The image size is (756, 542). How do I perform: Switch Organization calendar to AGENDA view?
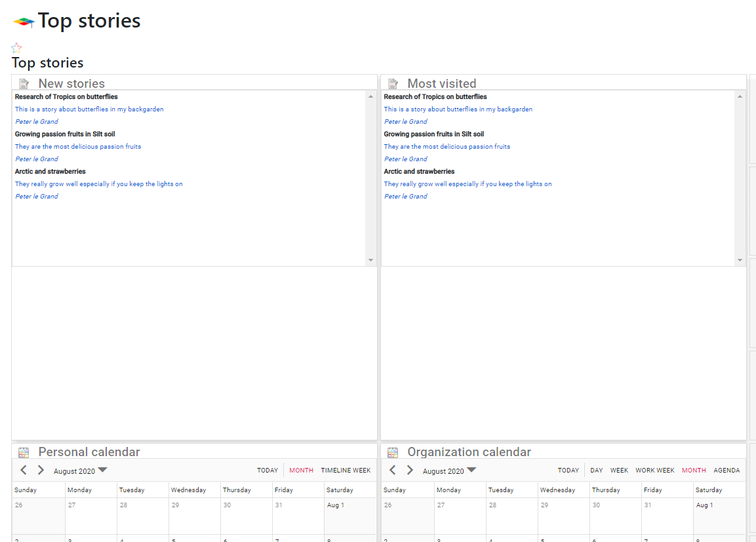click(x=726, y=470)
